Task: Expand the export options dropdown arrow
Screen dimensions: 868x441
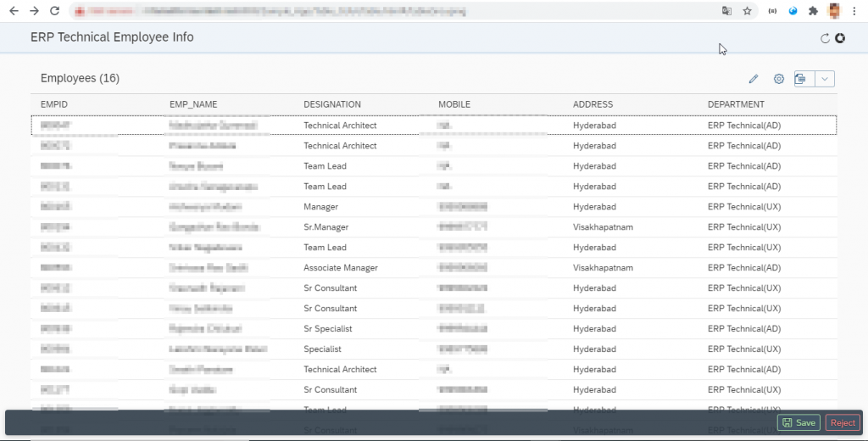Action: (x=825, y=79)
